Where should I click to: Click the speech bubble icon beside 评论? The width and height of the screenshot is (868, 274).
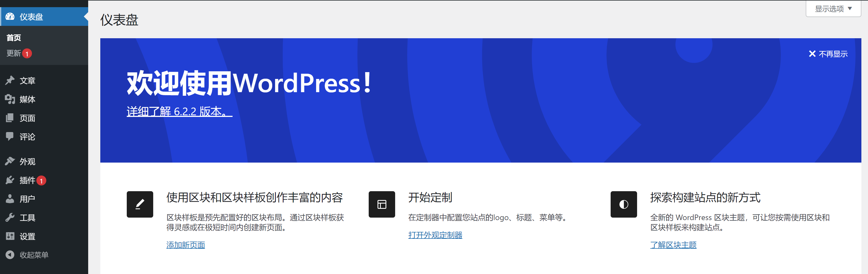(x=10, y=136)
